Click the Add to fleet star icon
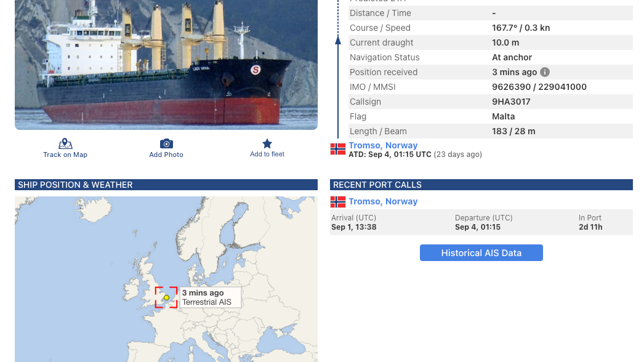Screen dimensions: 644x362 point(267,143)
